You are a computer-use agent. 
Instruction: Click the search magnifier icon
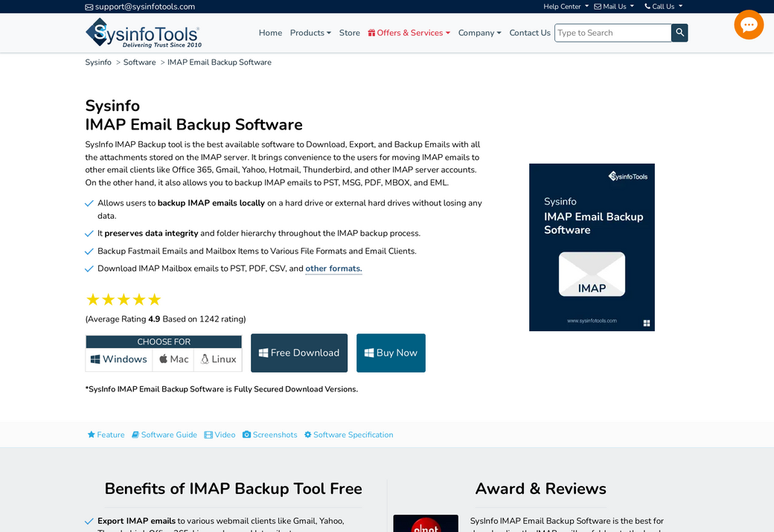click(x=679, y=33)
